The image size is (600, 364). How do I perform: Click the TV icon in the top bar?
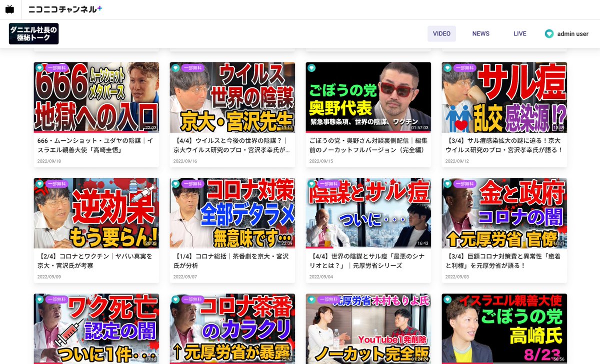pos(9,9)
